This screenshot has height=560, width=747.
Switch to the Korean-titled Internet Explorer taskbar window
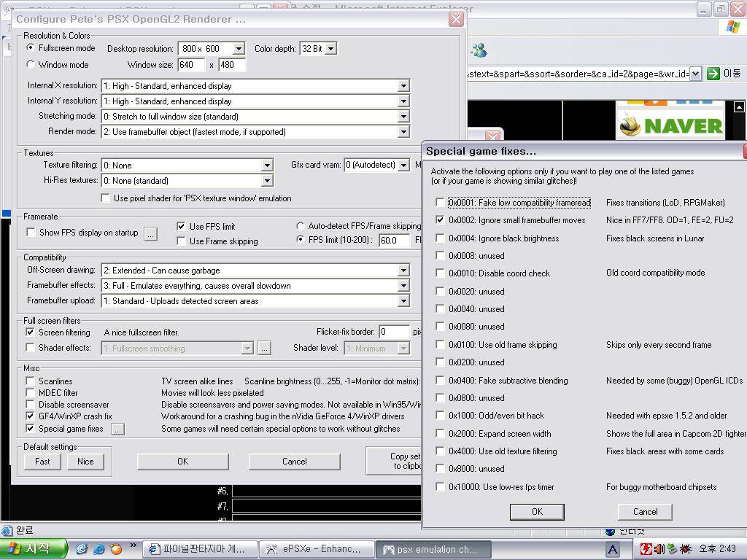(200, 549)
